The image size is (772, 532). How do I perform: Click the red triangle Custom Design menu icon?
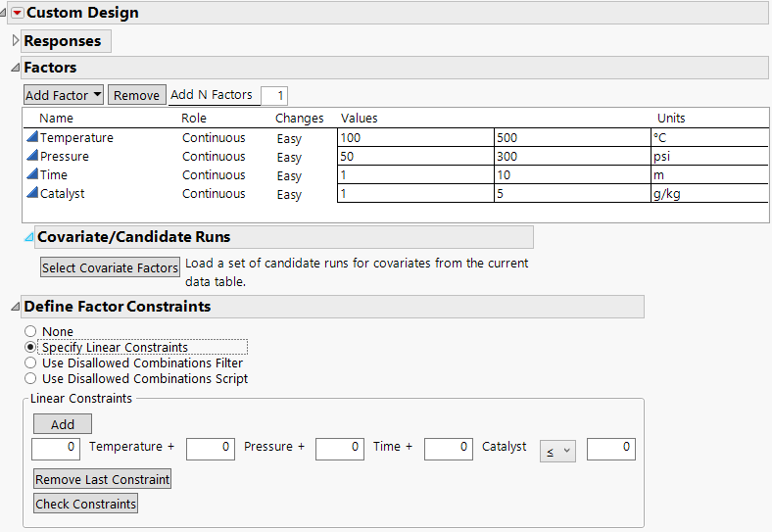click(x=17, y=13)
